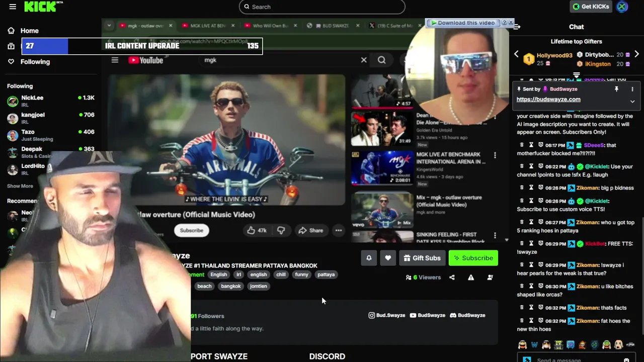
Task: Click the Gift Subs button
Action: [422, 258]
